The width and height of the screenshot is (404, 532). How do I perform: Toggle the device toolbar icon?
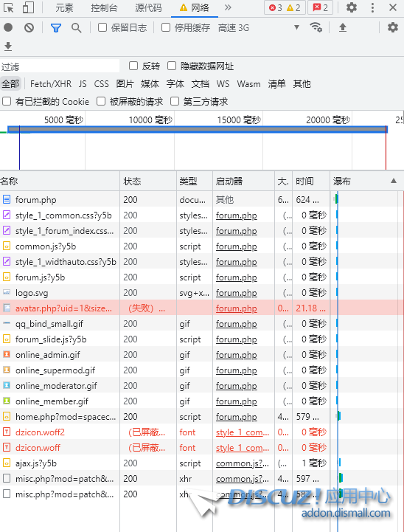click(29, 7)
